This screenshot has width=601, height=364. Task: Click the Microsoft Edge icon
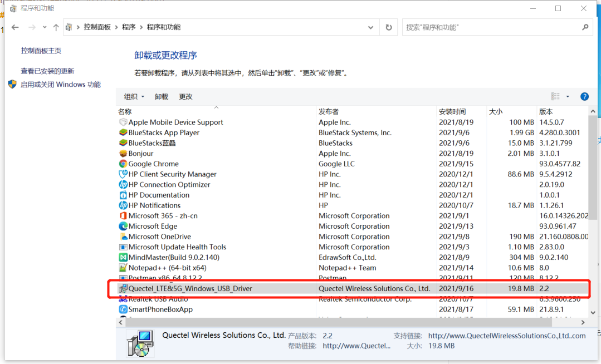pyautogui.click(x=123, y=226)
